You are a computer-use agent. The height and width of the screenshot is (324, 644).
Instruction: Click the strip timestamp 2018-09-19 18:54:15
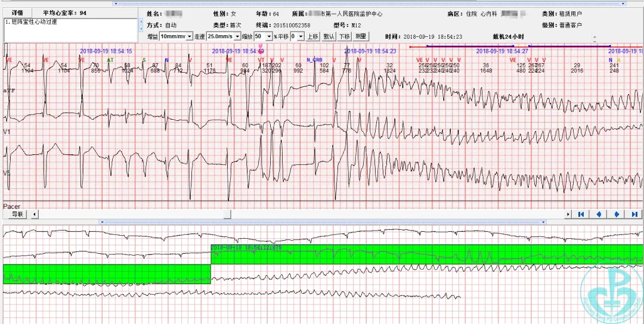coord(106,51)
